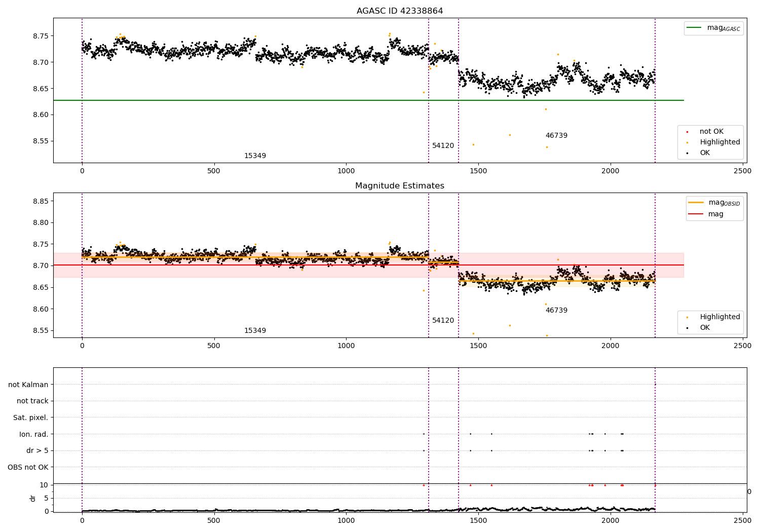Screen dimensions: 760x532
Task: Click the 'not Kalman' flag row label
Action: tap(28, 385)
